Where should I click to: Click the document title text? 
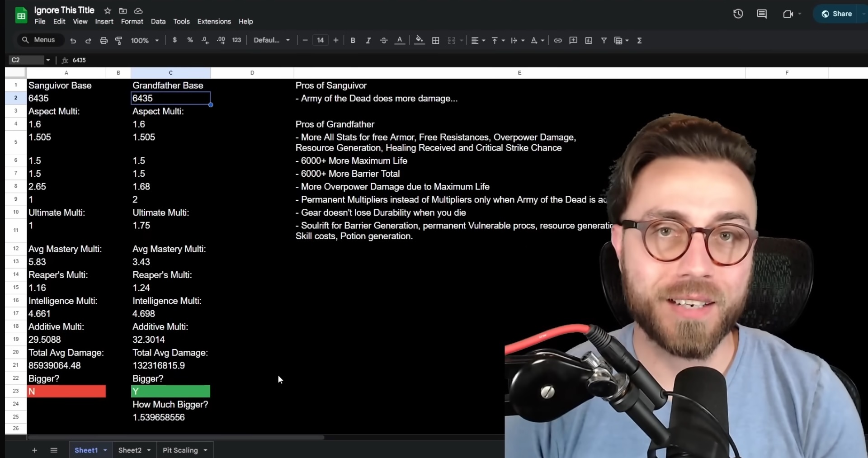64,10
